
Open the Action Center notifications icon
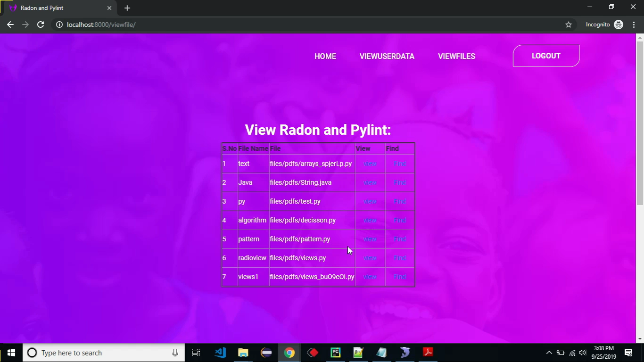coord(628,353)
